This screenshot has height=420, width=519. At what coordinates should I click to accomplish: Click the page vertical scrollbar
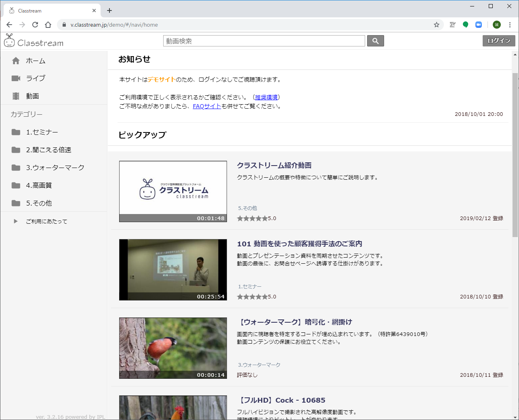point(515,155)
